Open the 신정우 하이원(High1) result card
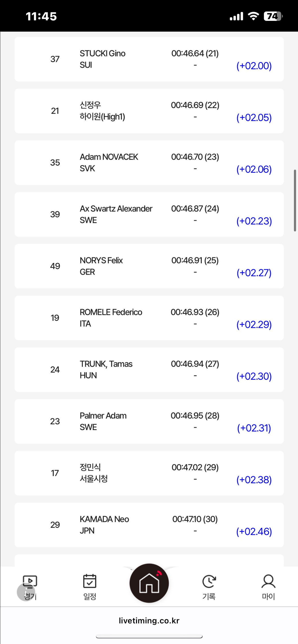Image resolution: width=298 pixels, height=644 pixels. 149,111
